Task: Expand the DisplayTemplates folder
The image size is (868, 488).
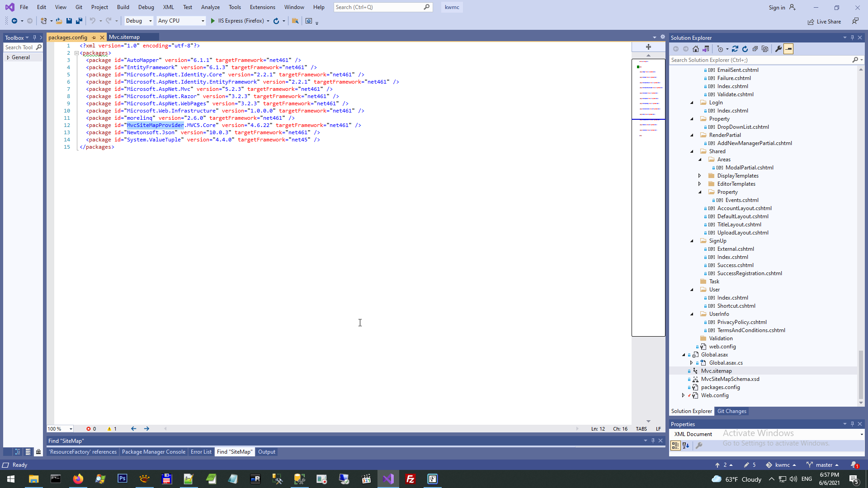Action: coord(699,176)
